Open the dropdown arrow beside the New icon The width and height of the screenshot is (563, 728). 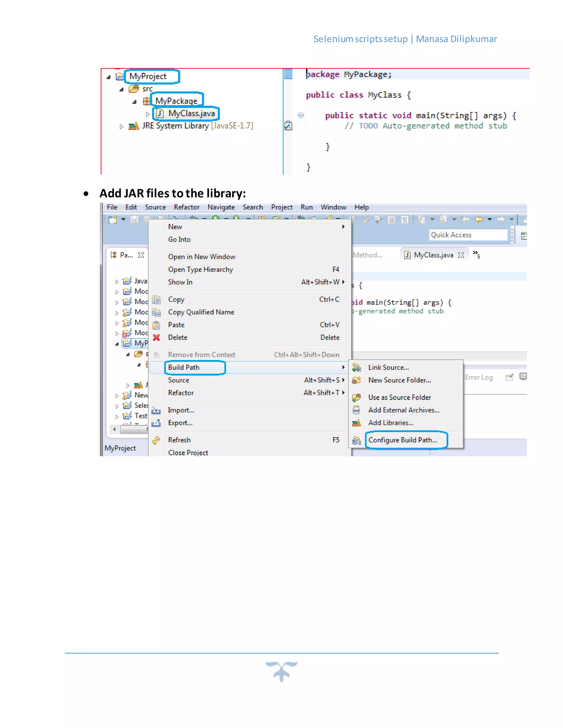click(123, 219)
